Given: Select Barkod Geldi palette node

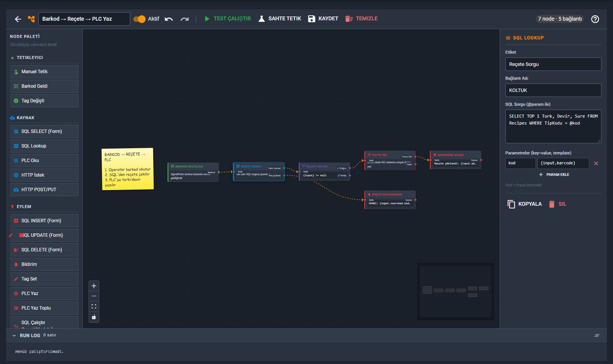Looking at the screenshot, I should pyautogui.click(x=44, y=86).
